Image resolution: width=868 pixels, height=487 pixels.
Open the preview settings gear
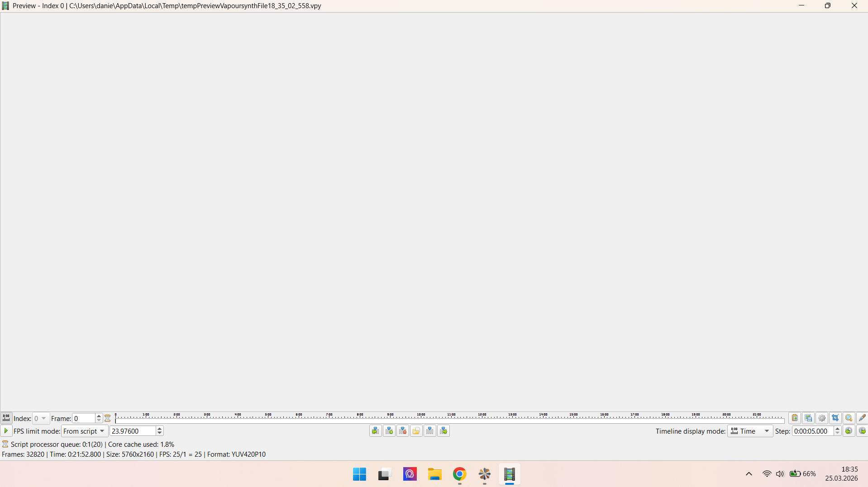tap(822, 418)
